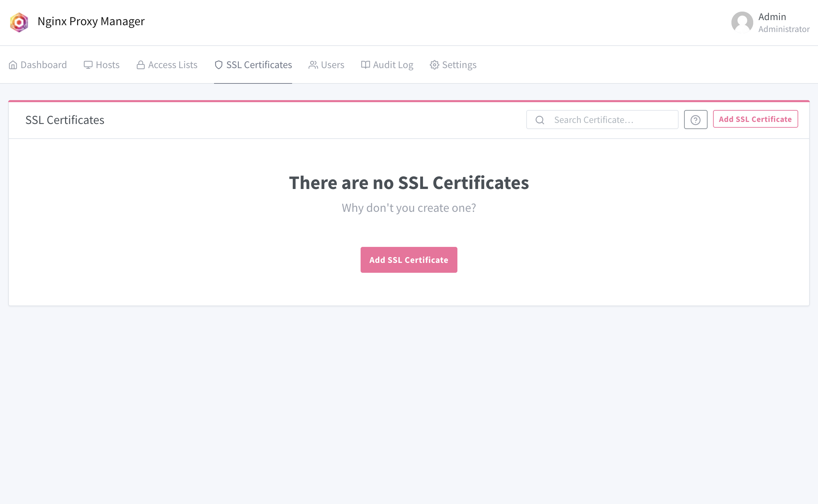Click the Hosts monitor icon
The image size is (818, 504).
click(88, 65)
